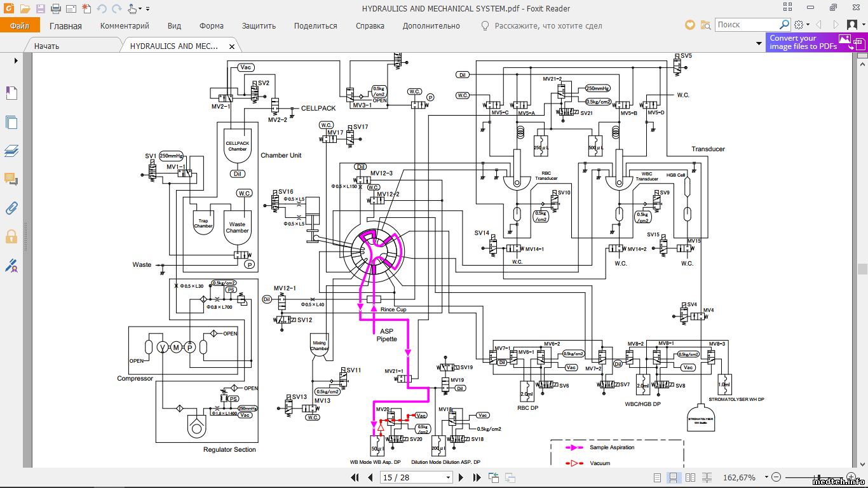Click the Файл button
The height and width of the screenshot is (488, 868).
20,26
